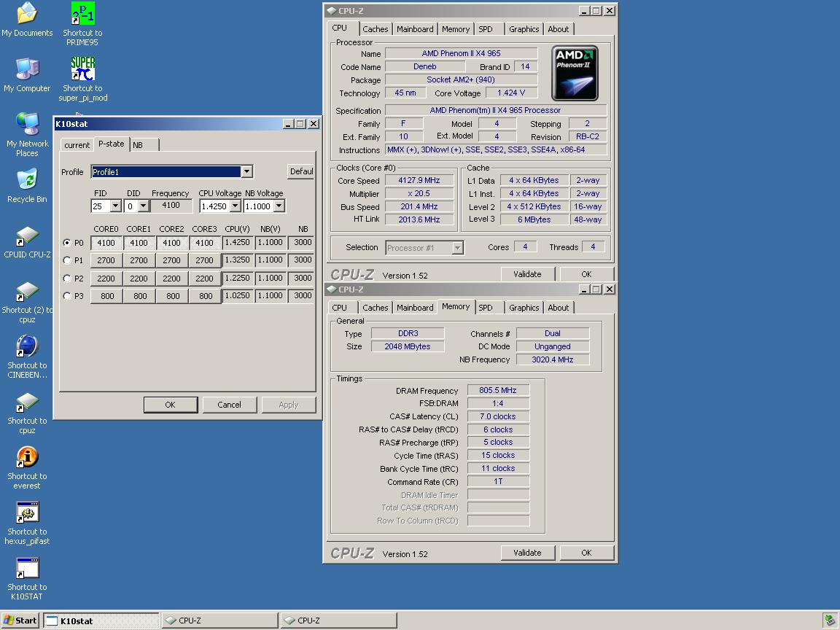Click the CORE0 P0 frequency field
This screenshot has width=840, height=630.
pyautogui.click(x=106, y=243)
